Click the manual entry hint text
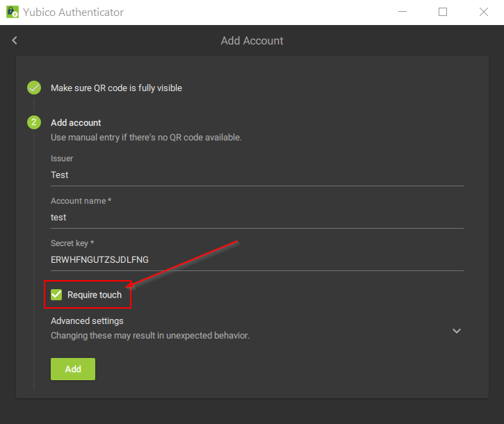The image size is (504, 424). point(146,138)
